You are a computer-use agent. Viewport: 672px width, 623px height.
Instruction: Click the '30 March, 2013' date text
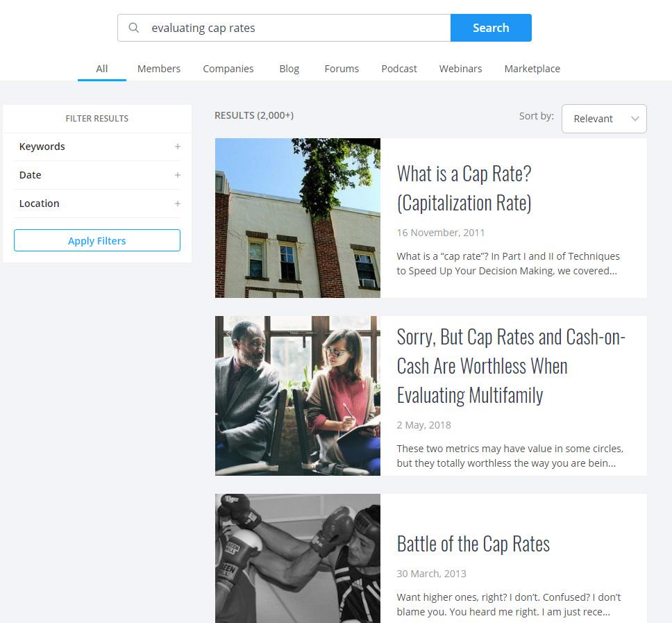(x=431, y=574)
